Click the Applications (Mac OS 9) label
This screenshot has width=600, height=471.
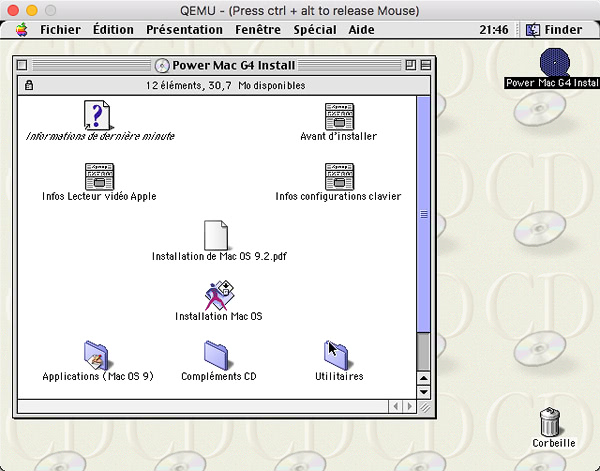(x=98, y=376)
